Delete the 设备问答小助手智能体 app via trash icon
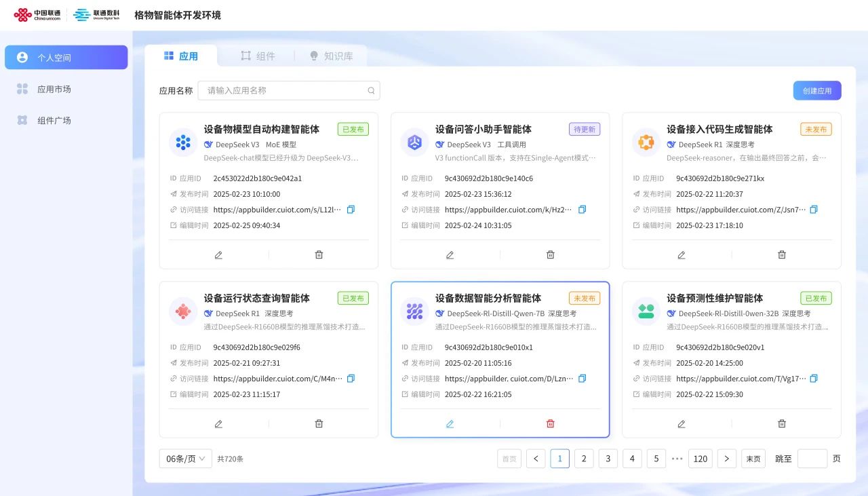The width and height of the screenshot is (868, 496). pos(551,254)
